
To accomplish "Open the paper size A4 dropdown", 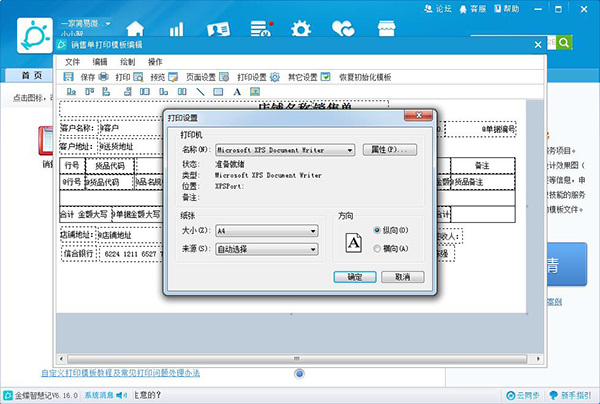I will [x=313, y=230].
